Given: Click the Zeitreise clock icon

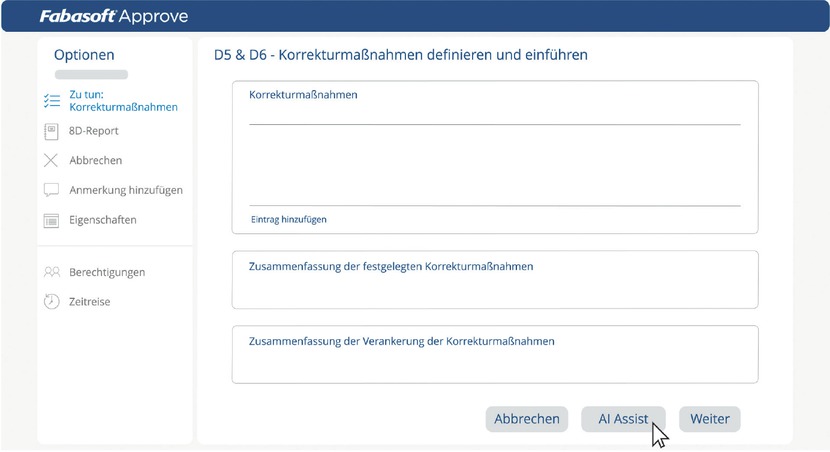Looking at the screenshot, I should pos(51,302).
